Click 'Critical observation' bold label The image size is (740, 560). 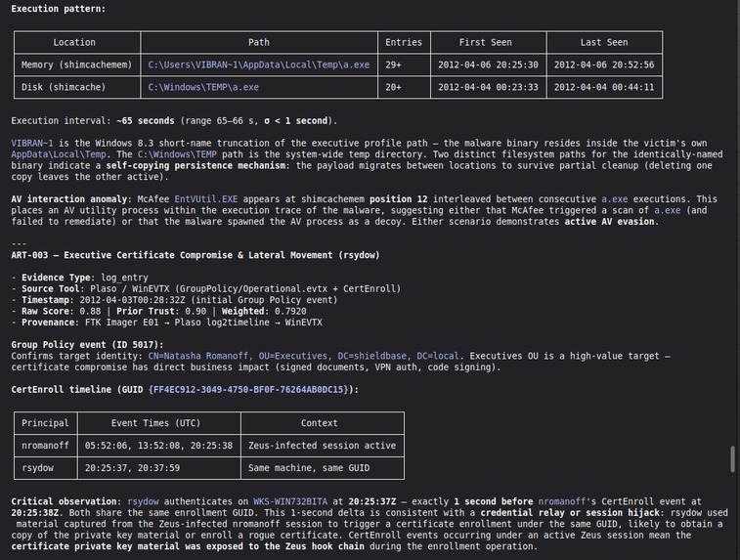[x=66, y=501]
